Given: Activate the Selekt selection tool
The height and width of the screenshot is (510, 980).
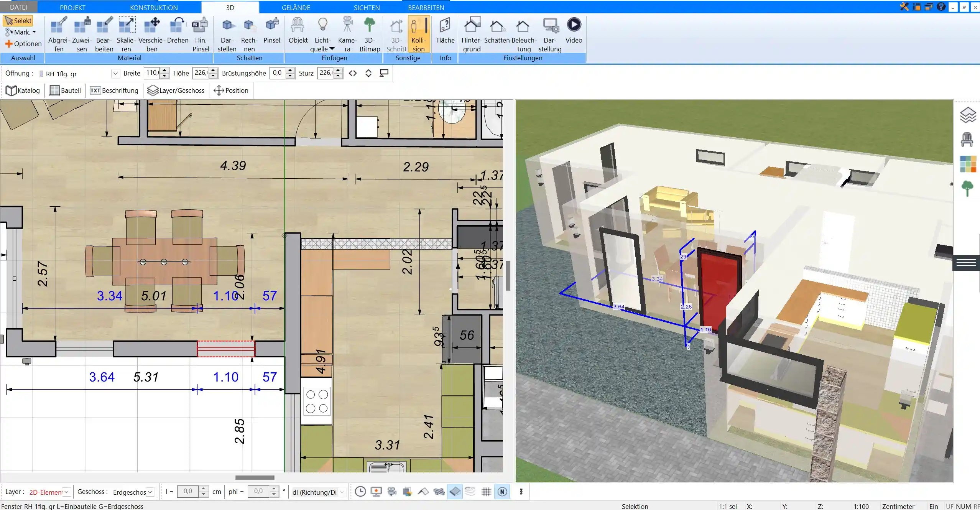Looking at the screenshot, I should [18, 21].
